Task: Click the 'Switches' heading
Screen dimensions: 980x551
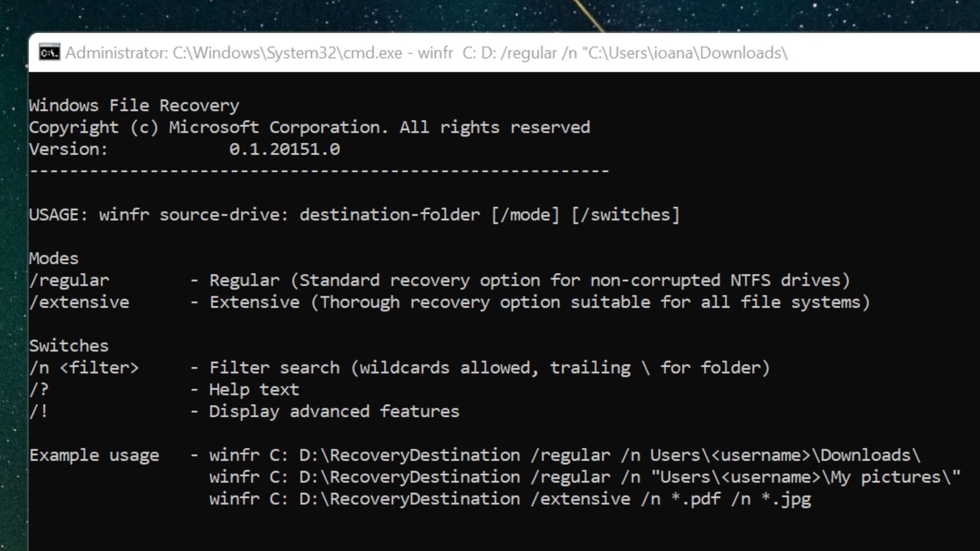Action: (69, 346)
